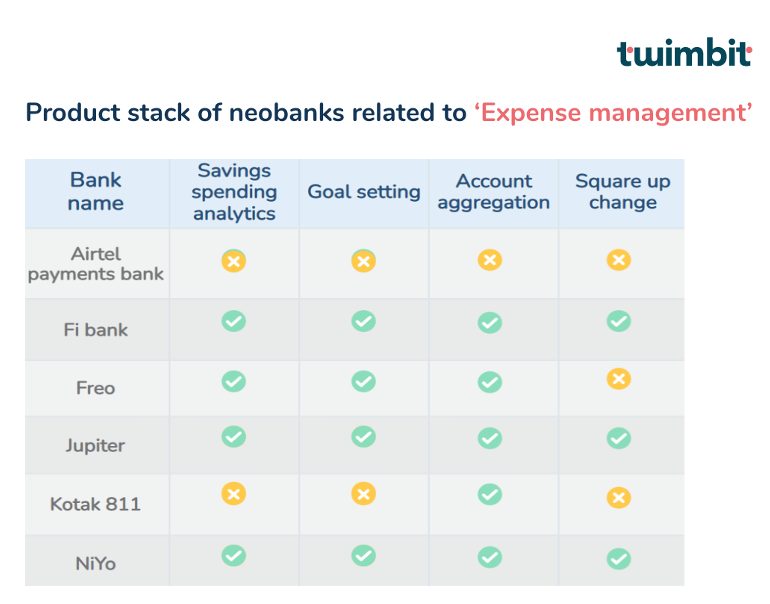The width and height of the screenshot is (770, 604).
Task: Click NiYo's Square up change checkmark
Action: pos(619,558)
